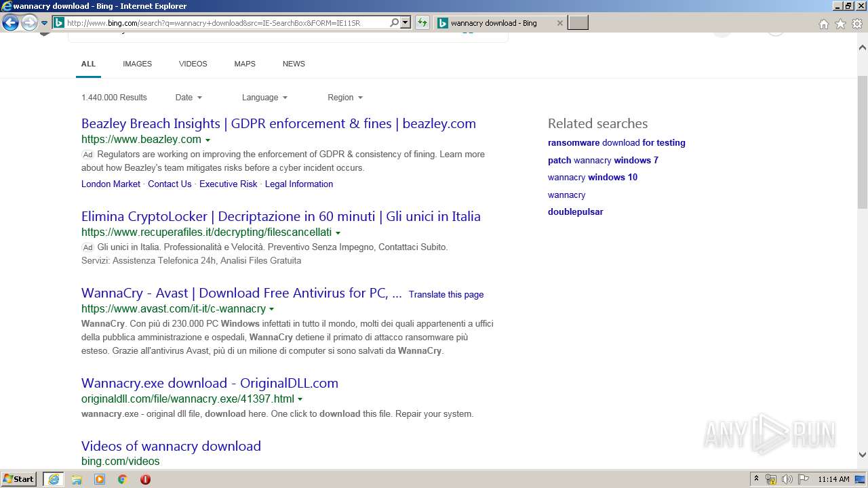
Task: Switch to the NEWS results tab
Action: 294,64
